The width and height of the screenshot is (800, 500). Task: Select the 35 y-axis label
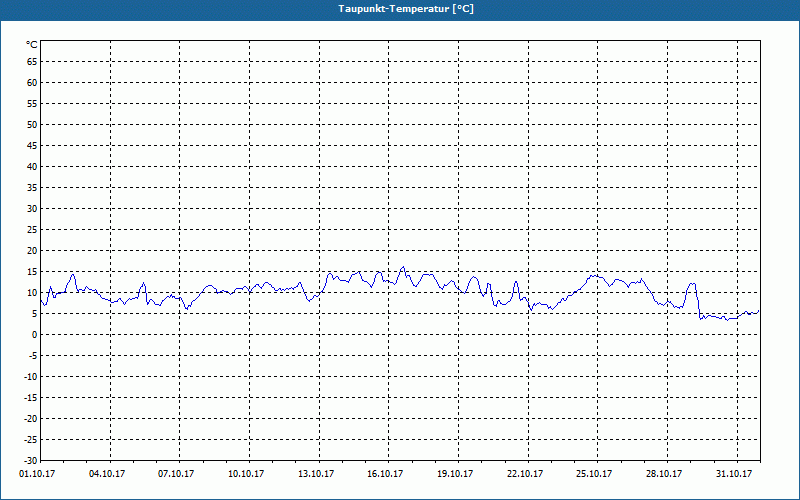[x=32, y=188]
